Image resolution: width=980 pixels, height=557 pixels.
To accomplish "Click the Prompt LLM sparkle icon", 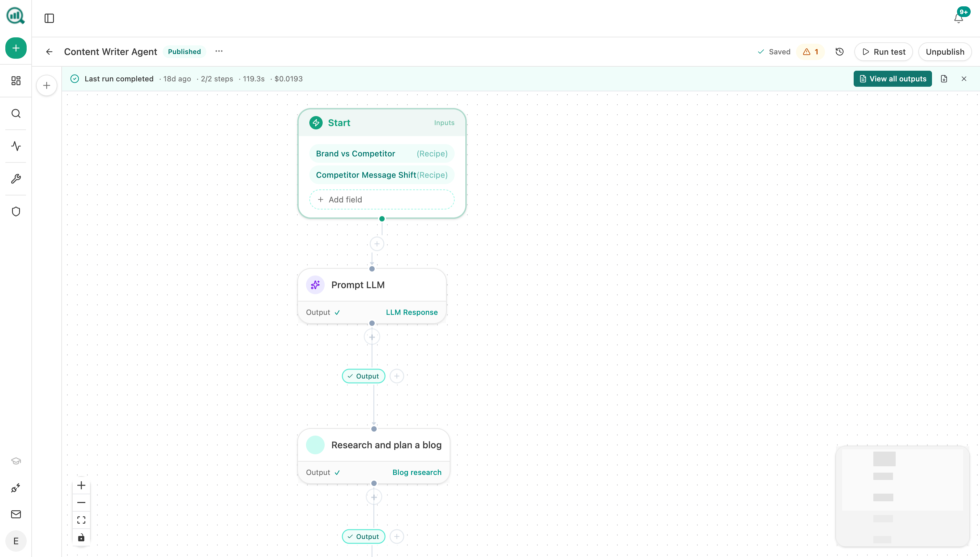I will pos(315,285).
